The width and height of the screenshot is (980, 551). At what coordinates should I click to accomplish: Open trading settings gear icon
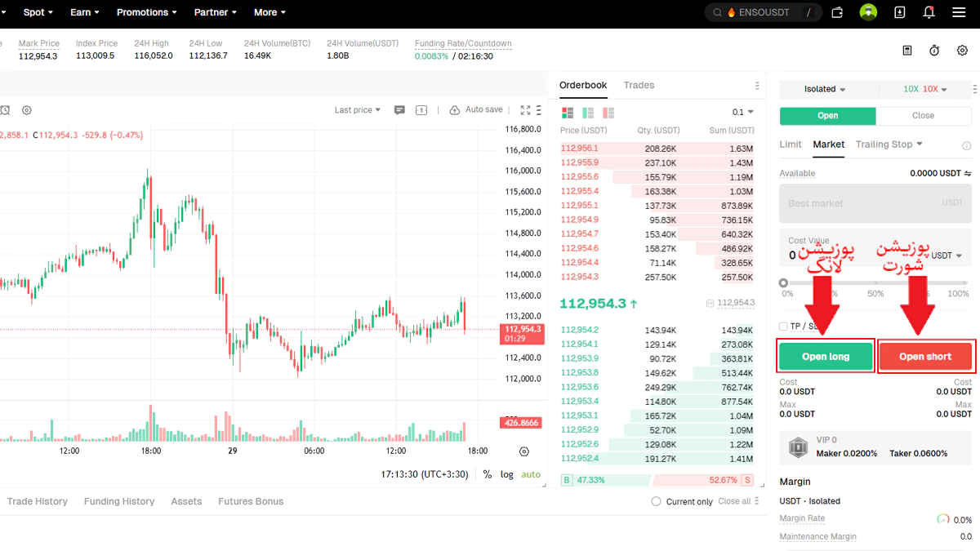point(962,51)
